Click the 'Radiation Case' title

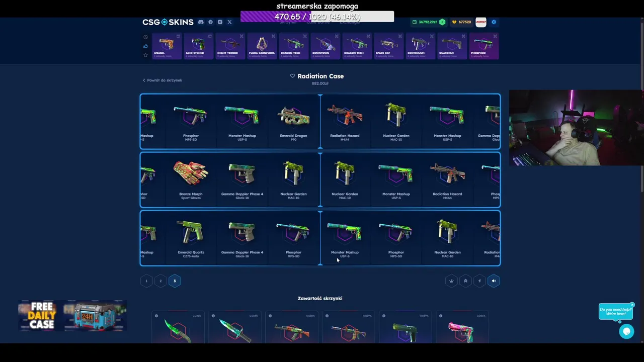320,76
